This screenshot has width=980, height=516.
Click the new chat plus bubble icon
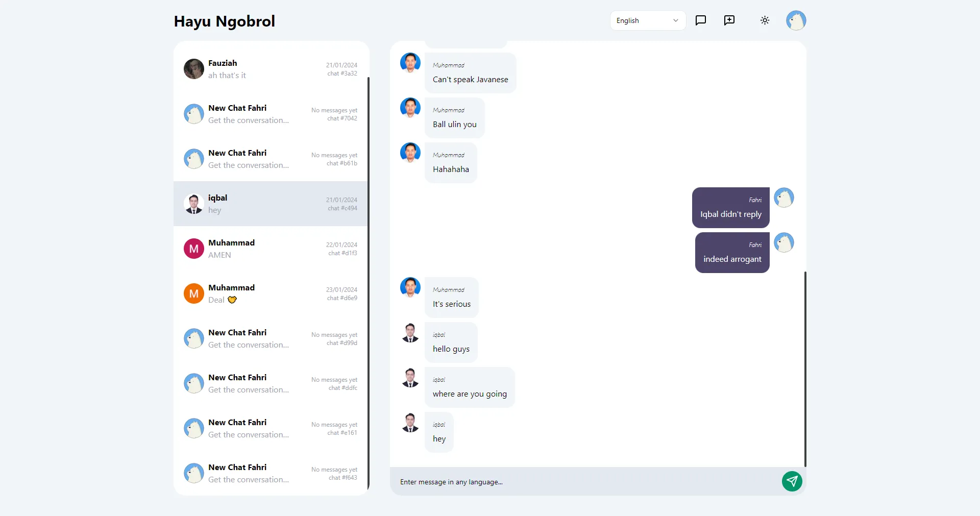click(729, 20)
